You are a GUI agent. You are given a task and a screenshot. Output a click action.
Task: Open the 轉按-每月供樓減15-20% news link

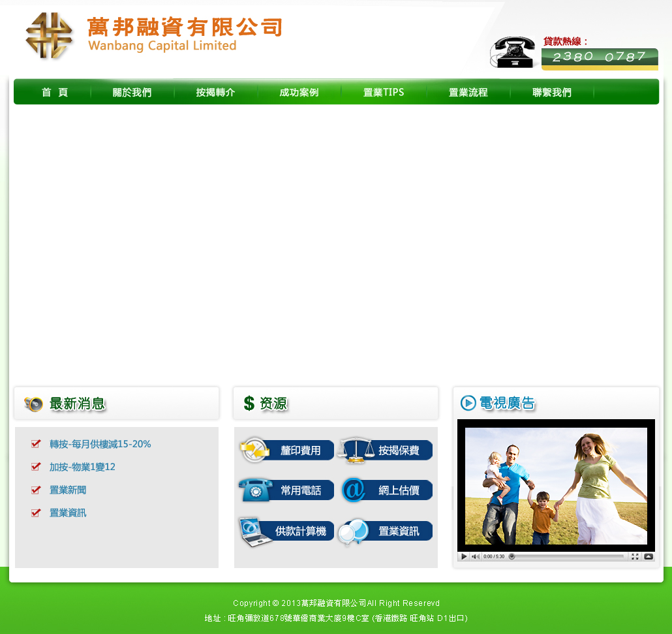coord(100,444)
